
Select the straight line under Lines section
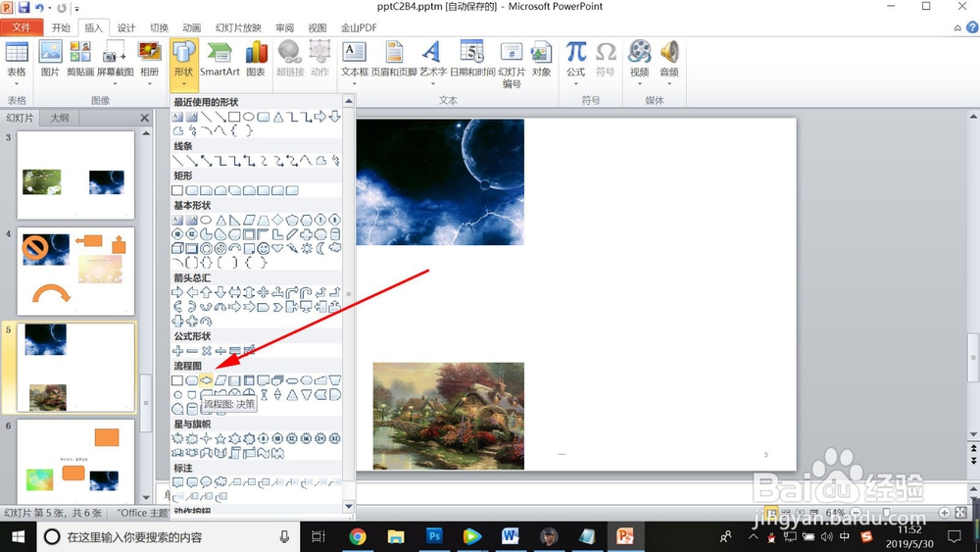pos(177,161)
